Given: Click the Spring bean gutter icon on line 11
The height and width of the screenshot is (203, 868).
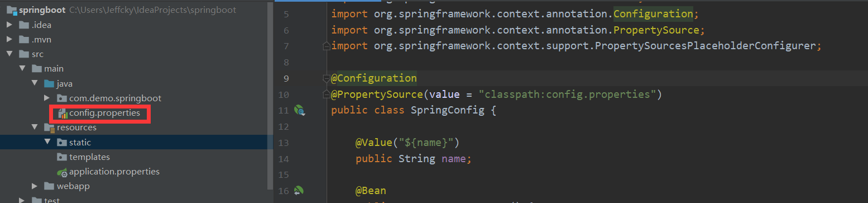Looking at the screenshot, I should (x=300, y=110).
